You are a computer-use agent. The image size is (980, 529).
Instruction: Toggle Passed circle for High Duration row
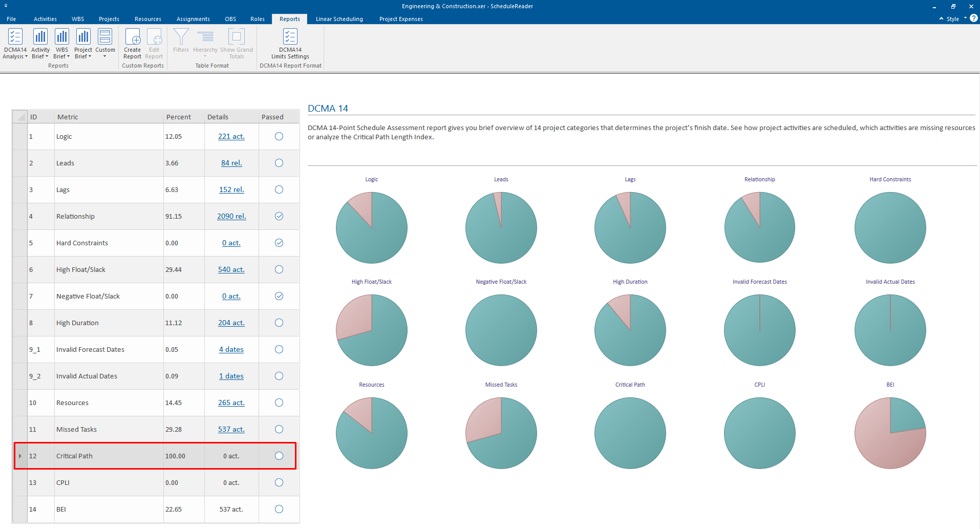(279, 323)
